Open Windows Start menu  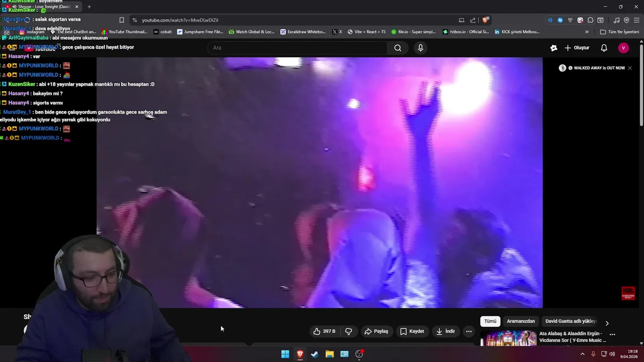(x=285, y=354)
